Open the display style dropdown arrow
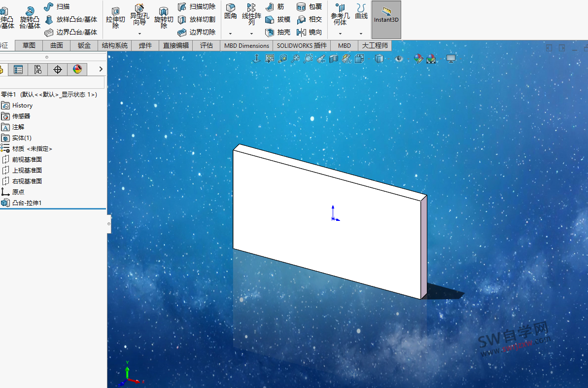Viewport: 588px width, 388px height. (388, 58)
